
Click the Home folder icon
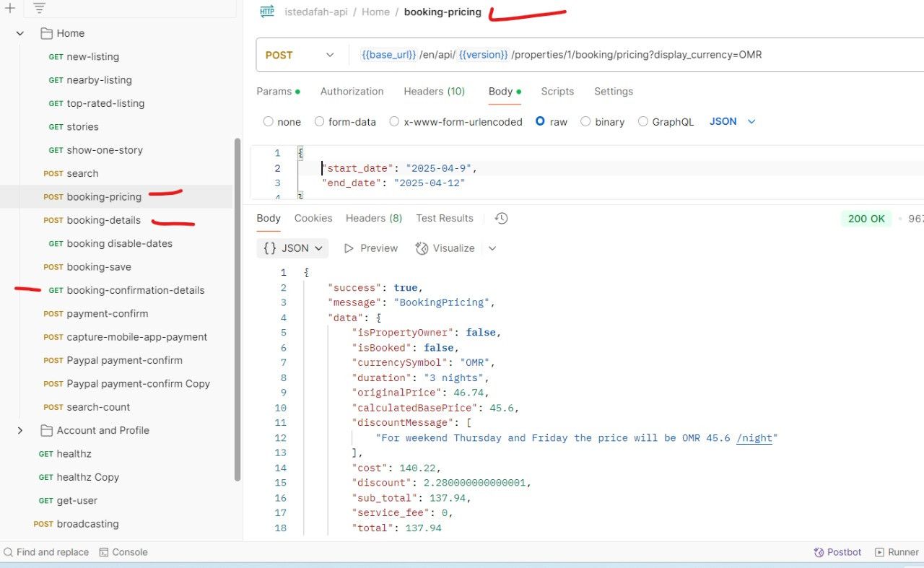pos(46,33)
